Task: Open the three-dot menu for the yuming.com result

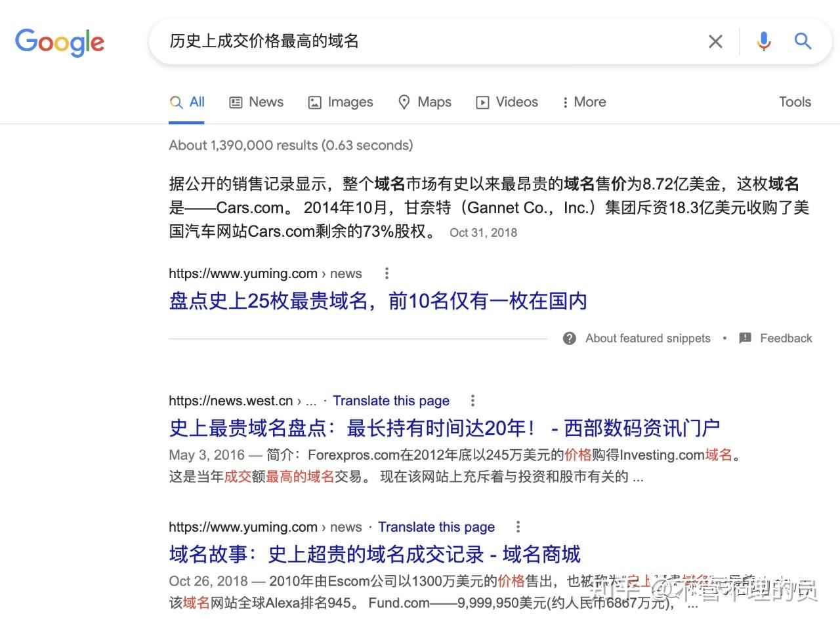Action: pos(518,527)
